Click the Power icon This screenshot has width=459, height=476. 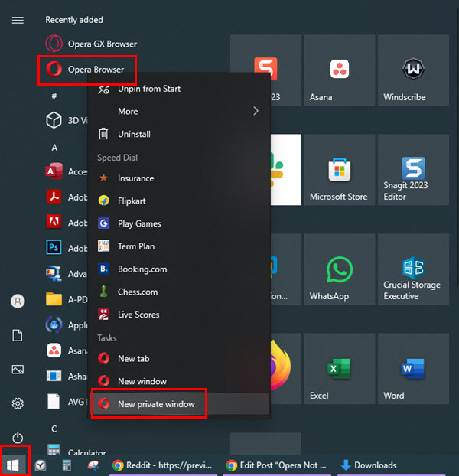click(x=18, y=438)
